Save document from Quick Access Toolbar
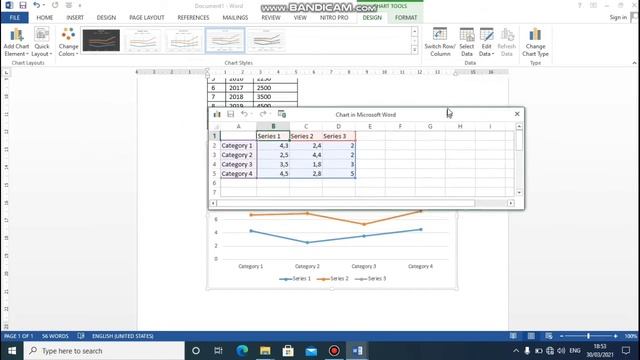This screenshot has width=640, height=360. point(23,5)
